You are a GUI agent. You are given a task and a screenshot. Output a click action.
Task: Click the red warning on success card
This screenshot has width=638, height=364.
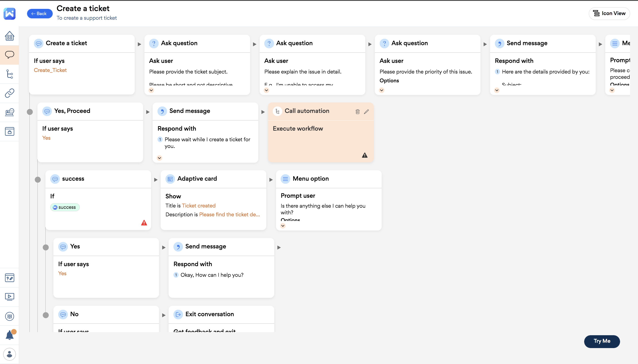coord(144,223)
